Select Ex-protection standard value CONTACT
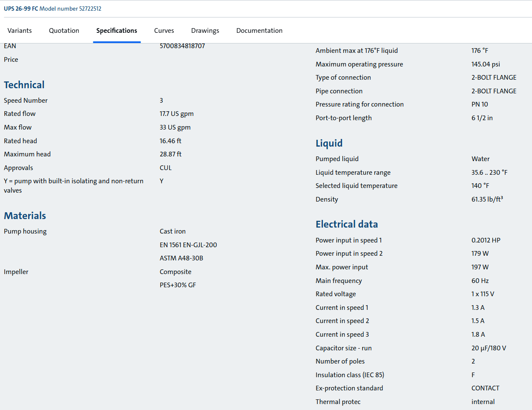532x410 pixels. click(x=485, y=388)
